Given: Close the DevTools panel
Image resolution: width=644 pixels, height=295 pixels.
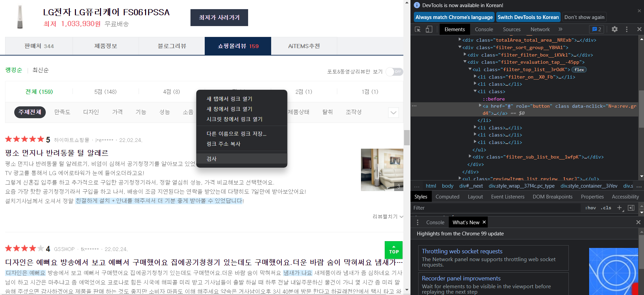Looking at the screenshot, I should point(639,29).
